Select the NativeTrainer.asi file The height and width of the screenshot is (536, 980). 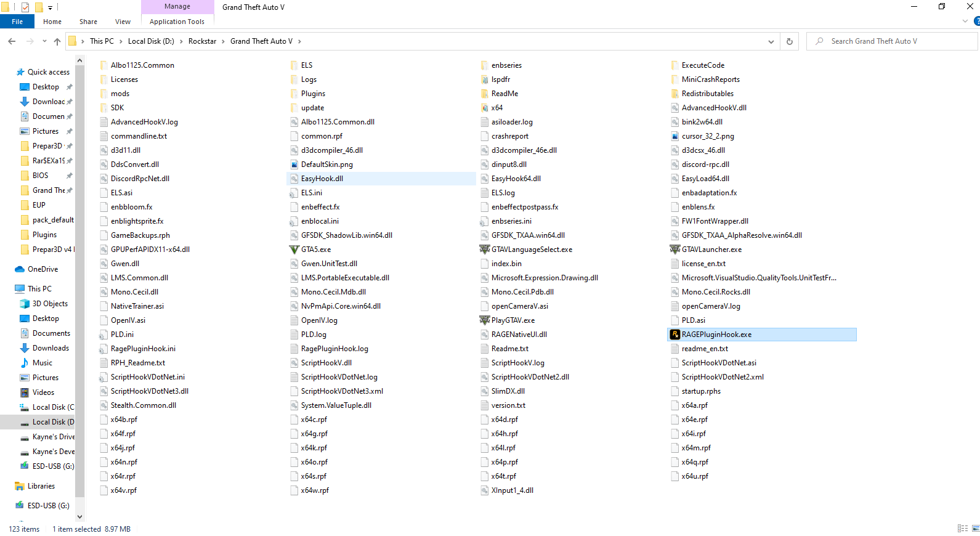click(x=137, y=306)
